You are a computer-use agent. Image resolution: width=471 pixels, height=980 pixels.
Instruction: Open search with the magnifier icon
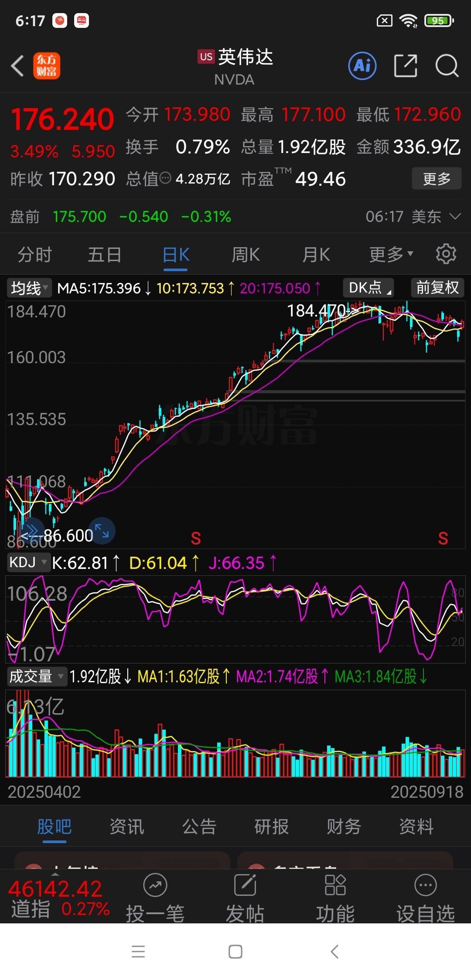coord(447,66)
